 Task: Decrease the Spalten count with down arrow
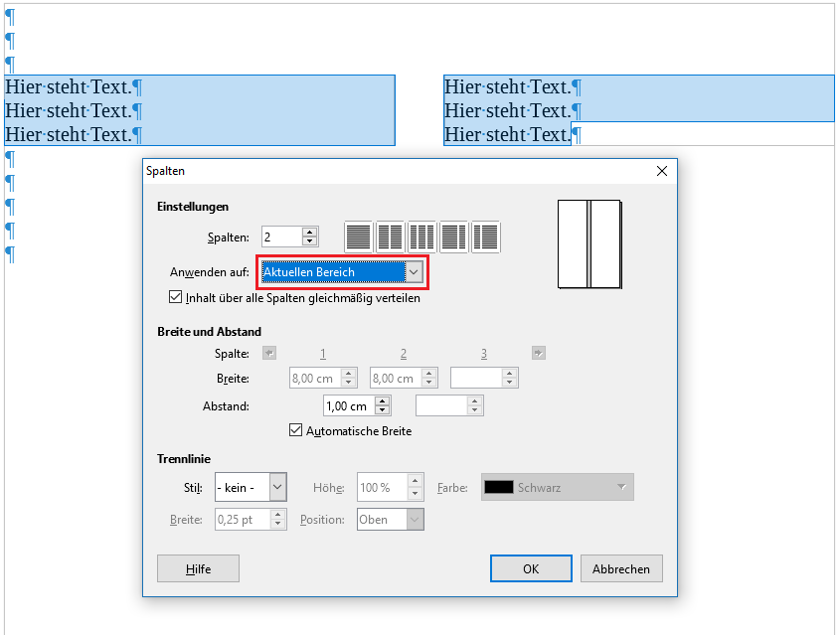point(309,240)
